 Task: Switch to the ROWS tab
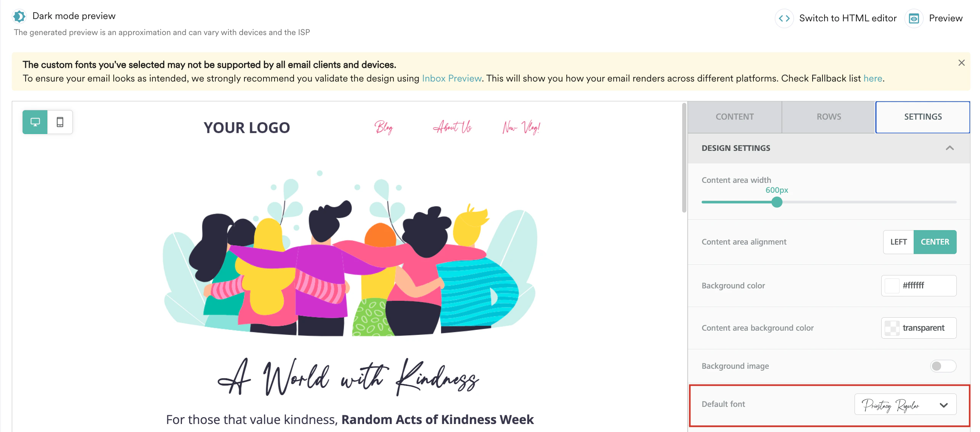(x=828, y=117)
